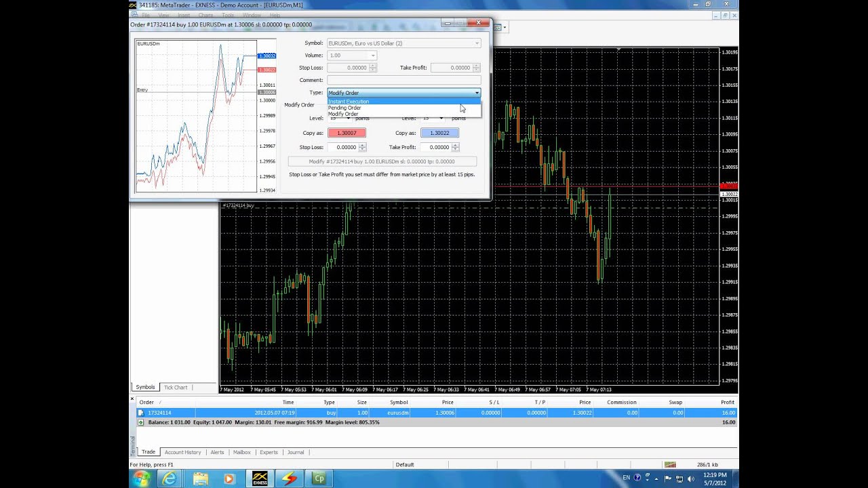This screenshot has height=488, width=868.
Task: Open the Action Center flag icon
Action: 668,479
